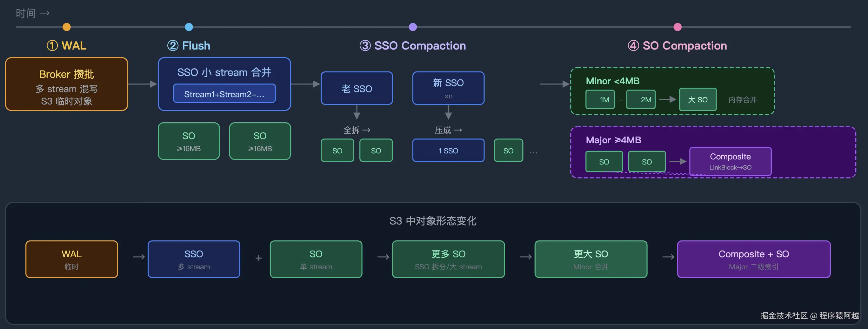Screen dimensions: 868x329
Task: Select the 大 SO block
Action: (x=698, y=99)
